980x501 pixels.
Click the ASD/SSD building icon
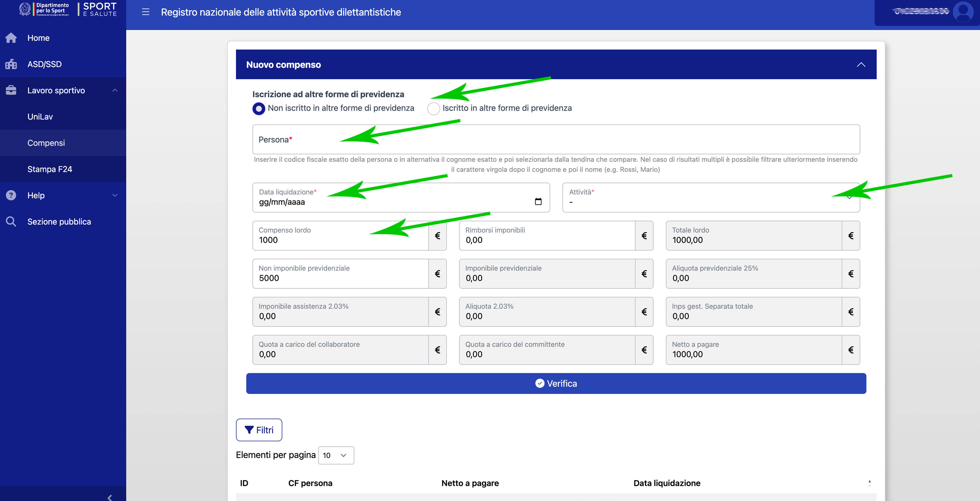click(11, 64)
